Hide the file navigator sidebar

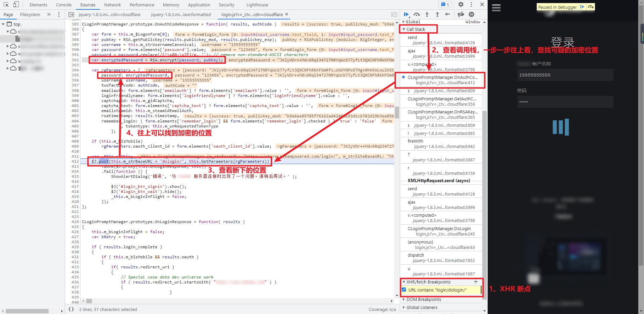click(71, 14)
